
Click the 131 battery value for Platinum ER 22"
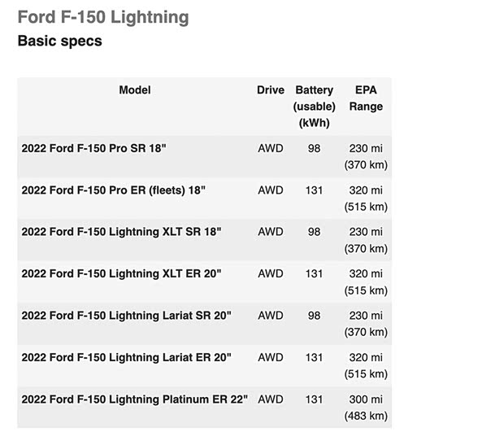tap(315, 399)
